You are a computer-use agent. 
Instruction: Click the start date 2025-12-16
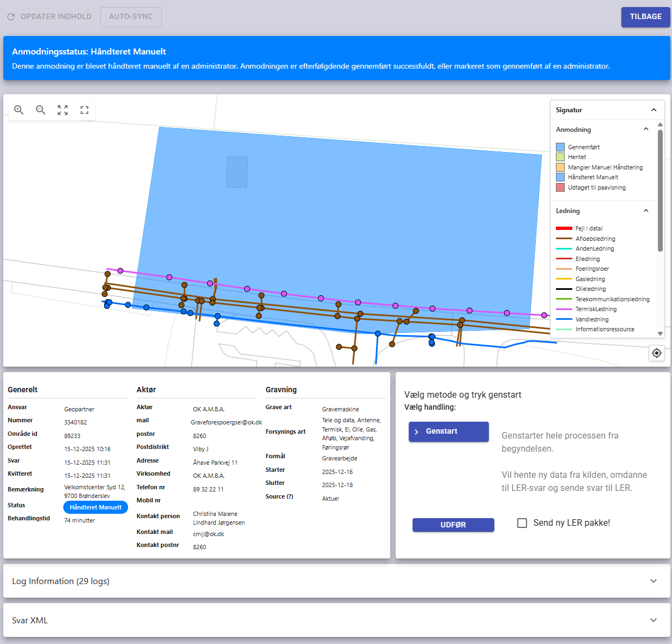[x=337, y=472]
